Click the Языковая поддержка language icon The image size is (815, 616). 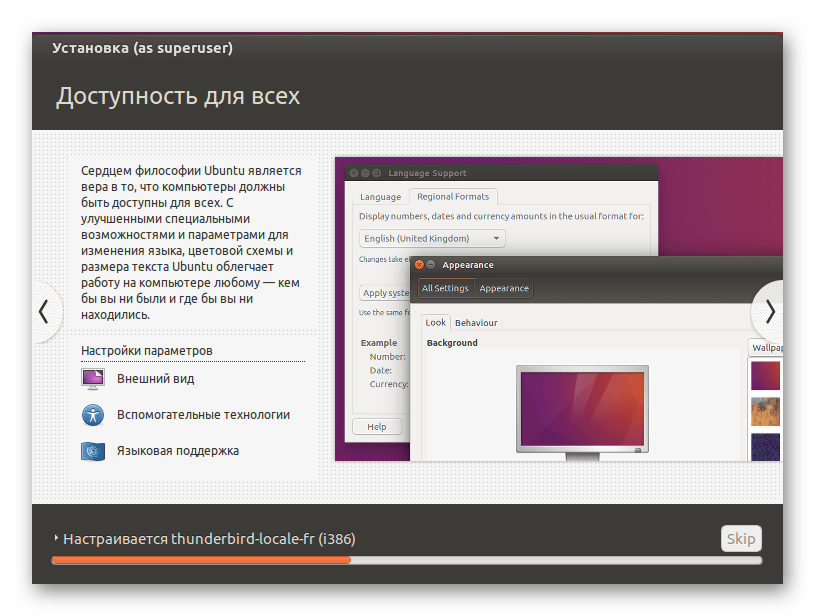(93, 450)
